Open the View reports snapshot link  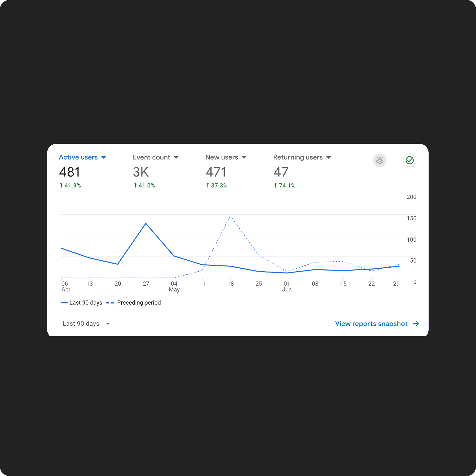click(371, 323)
